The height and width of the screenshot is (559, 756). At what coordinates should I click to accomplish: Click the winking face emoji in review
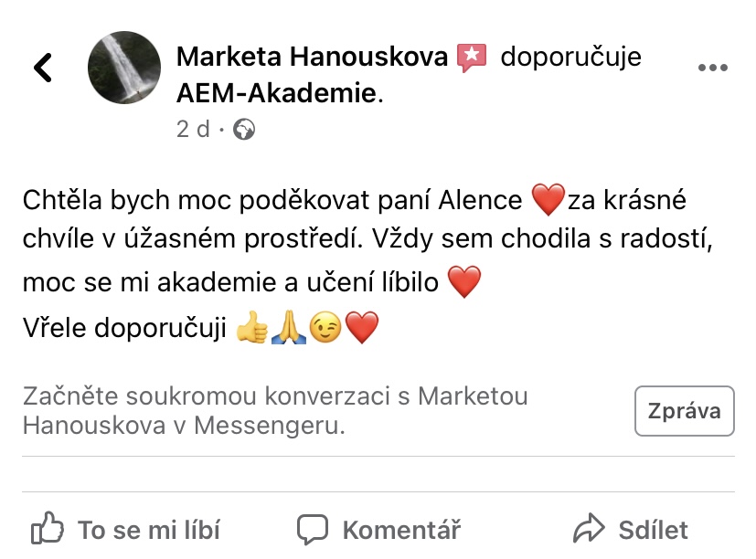(325, 328)
